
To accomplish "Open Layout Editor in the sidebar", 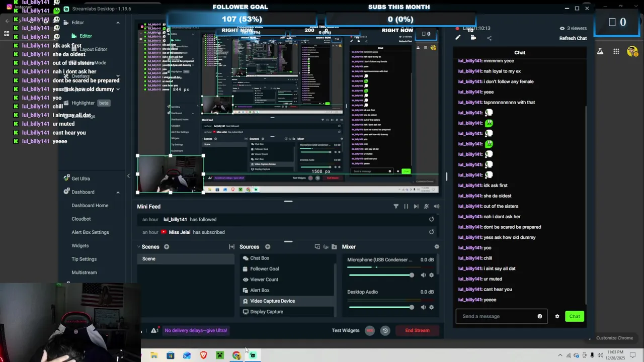I will tap(93, 49).
